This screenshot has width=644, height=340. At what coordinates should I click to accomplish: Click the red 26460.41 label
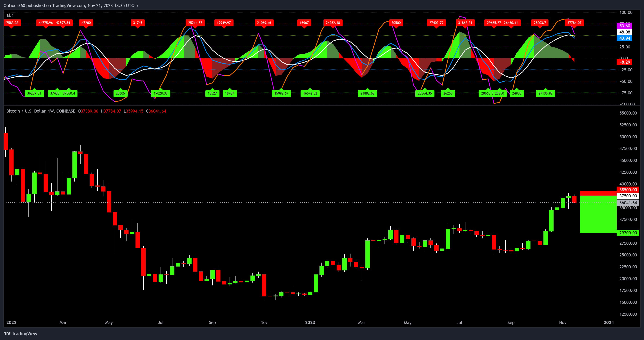tap(511, 23)
